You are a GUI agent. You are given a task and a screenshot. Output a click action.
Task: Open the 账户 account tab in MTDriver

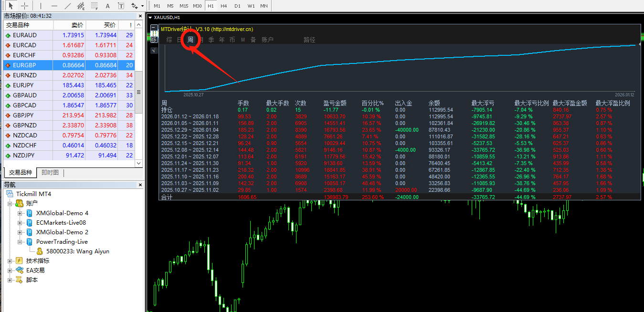point(267,40)
